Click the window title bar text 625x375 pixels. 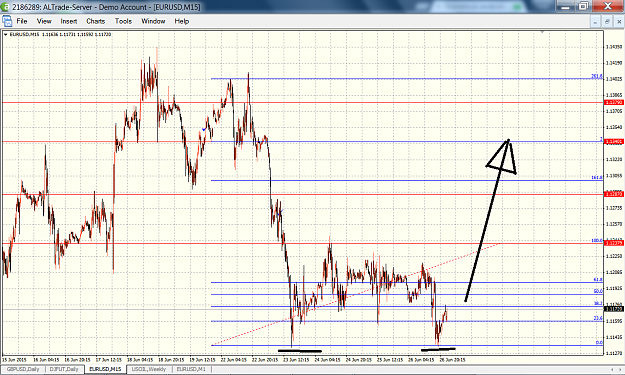[x=106, y=7]
